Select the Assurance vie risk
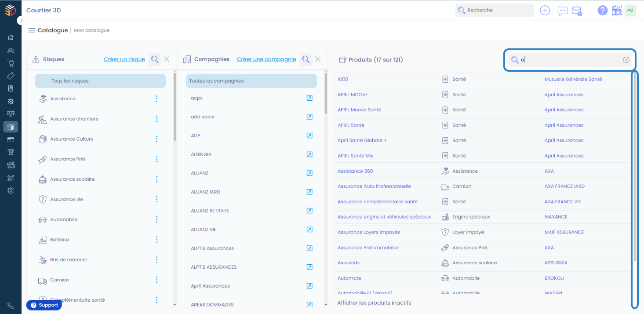Viewport: 644px width, 314px height. 66,199
